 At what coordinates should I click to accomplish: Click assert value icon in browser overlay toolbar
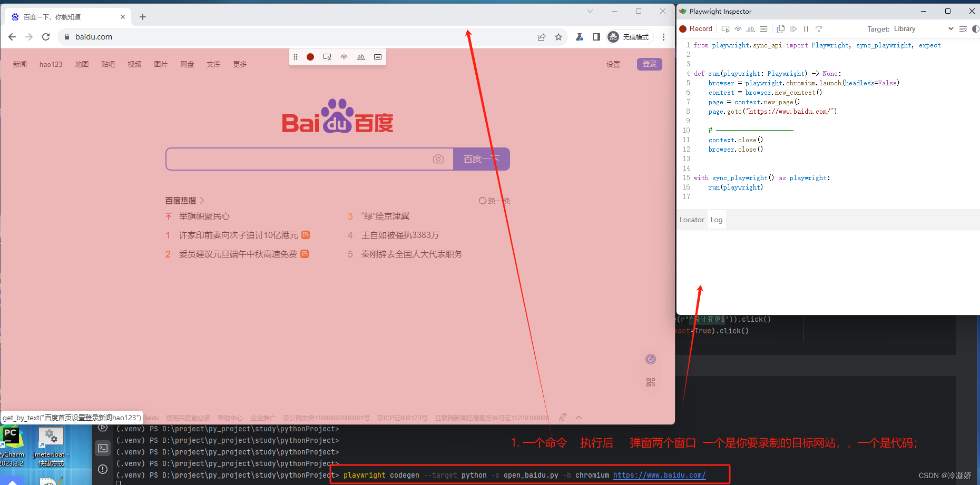pyautogui.click(x=378, y=57)
